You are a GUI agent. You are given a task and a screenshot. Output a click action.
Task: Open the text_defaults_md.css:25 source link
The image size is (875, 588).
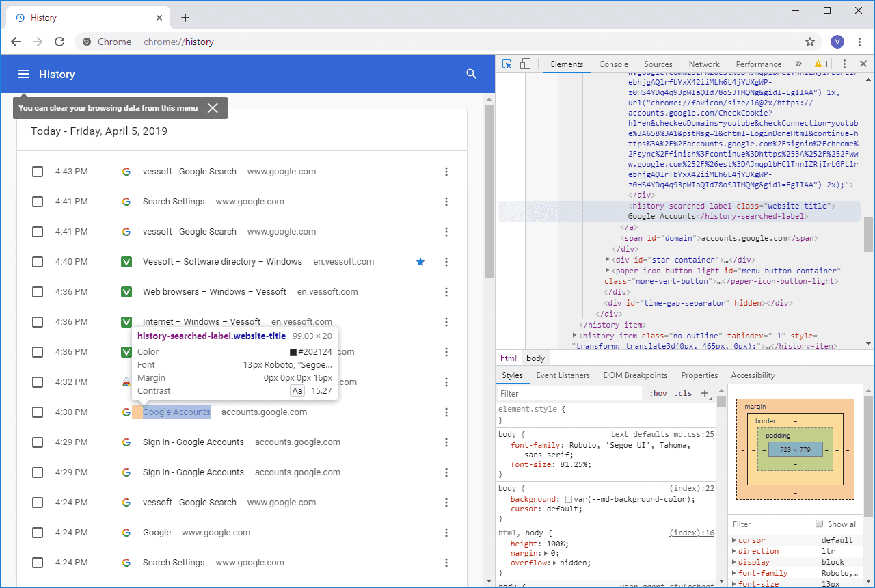662,434
